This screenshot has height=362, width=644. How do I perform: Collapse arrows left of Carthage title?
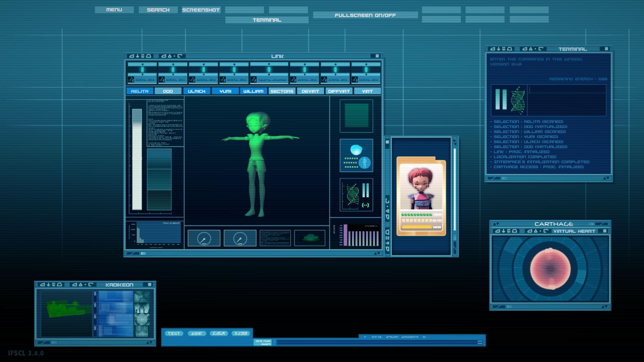496,224
